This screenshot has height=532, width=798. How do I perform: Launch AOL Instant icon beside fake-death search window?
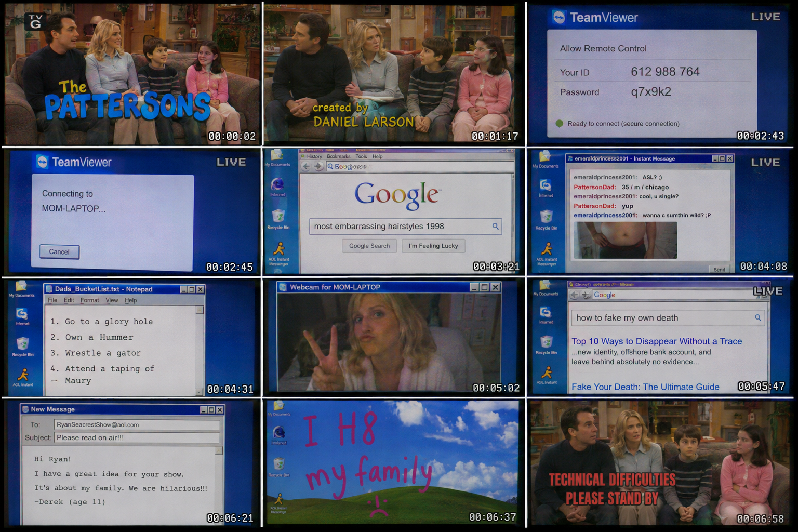[547, 375]
